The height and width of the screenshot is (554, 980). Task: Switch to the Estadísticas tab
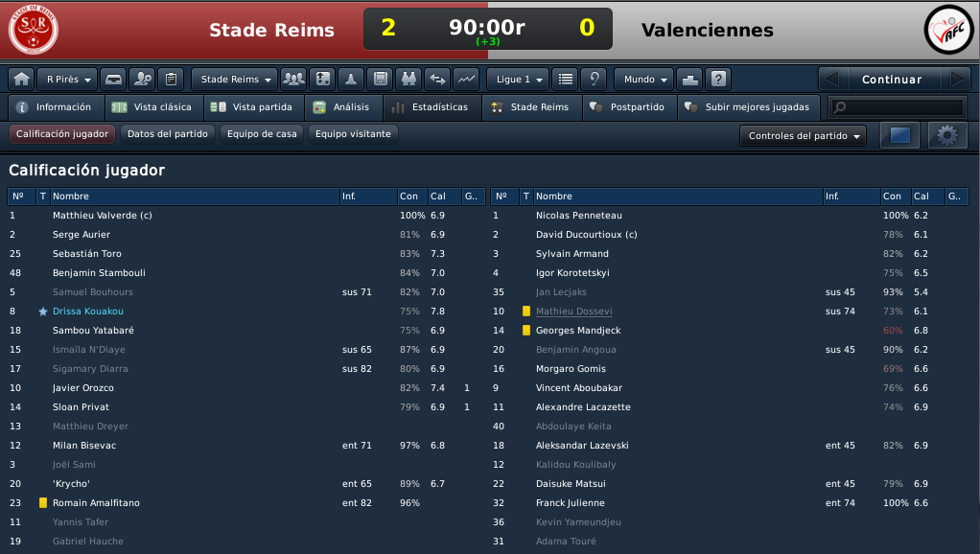432,107
